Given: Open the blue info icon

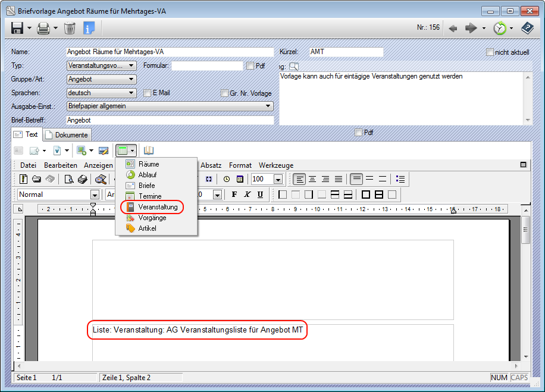Looking at the screenshot, I should [89, 28].
